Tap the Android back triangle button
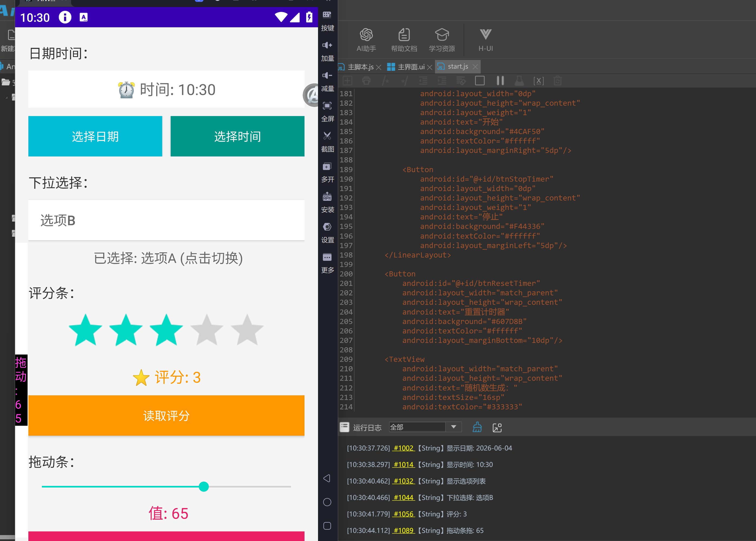 327,478
